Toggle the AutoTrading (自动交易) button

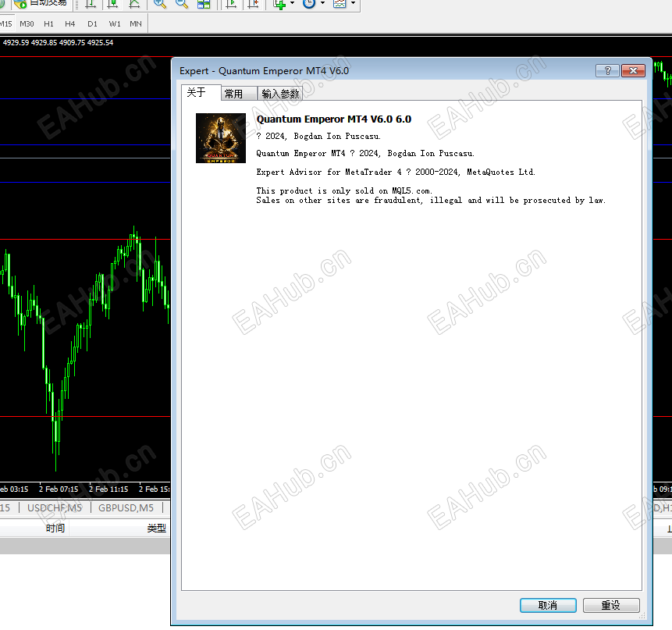click(41, 3)
